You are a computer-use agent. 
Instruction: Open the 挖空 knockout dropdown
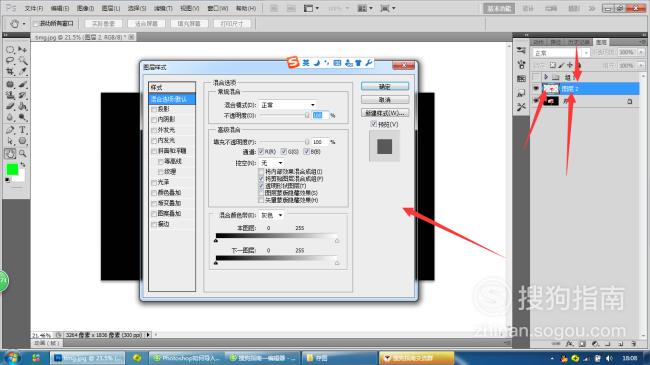click(272, 163)
